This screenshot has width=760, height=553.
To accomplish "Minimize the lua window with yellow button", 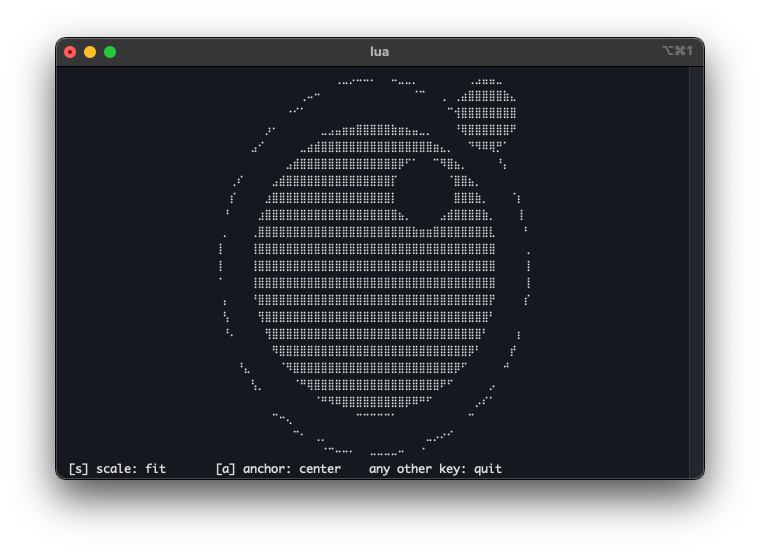I will pos(90,52).
